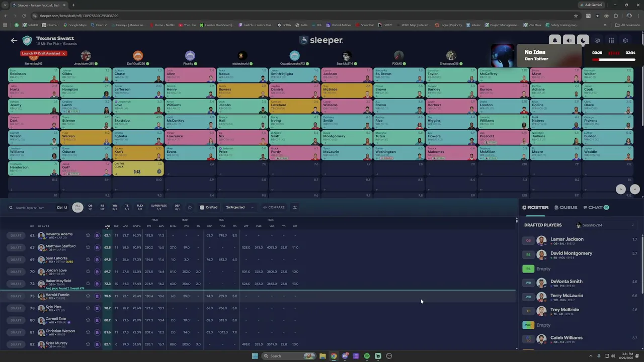The width and height of the screenshot is (644, 362).
Task: Draft Matthew Stafford
Action: click(x=16, y=247)
